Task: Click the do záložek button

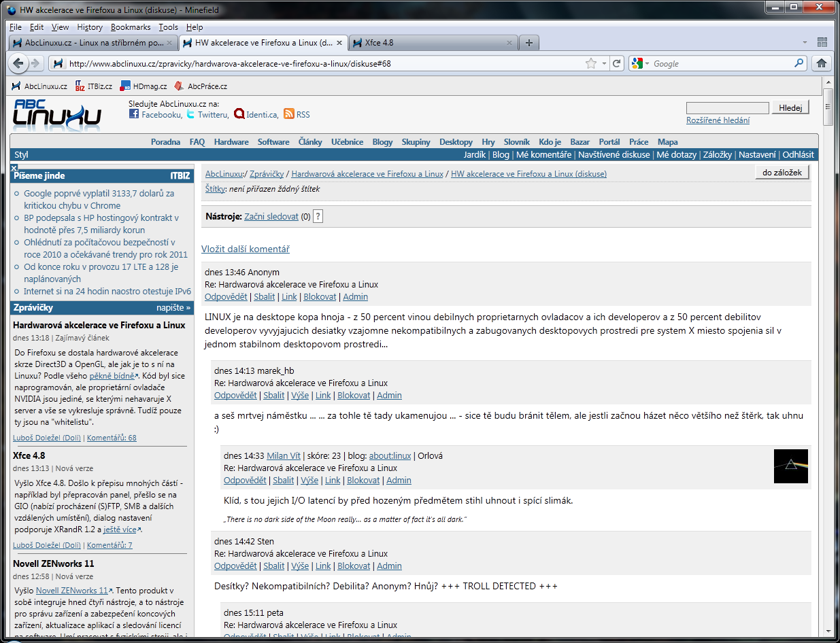Action: click(782, 173)
